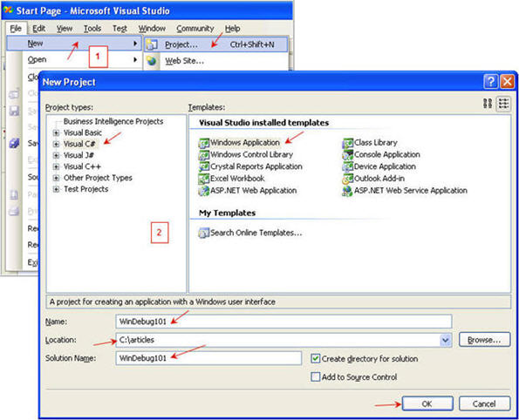The height and width of the screenshot is (420, 519).
Task: Choose Project... in the New submenu
Action: tap(215, 44)
